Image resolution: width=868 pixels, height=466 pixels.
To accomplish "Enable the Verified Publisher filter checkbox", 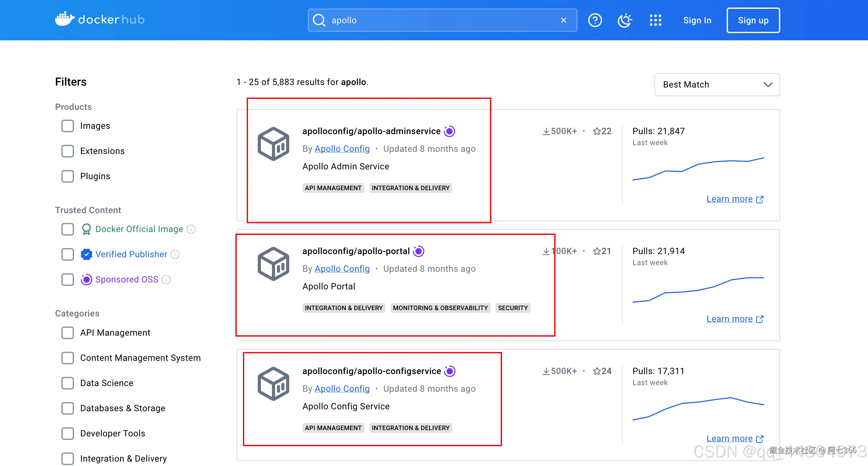I will tap(67, 254).
